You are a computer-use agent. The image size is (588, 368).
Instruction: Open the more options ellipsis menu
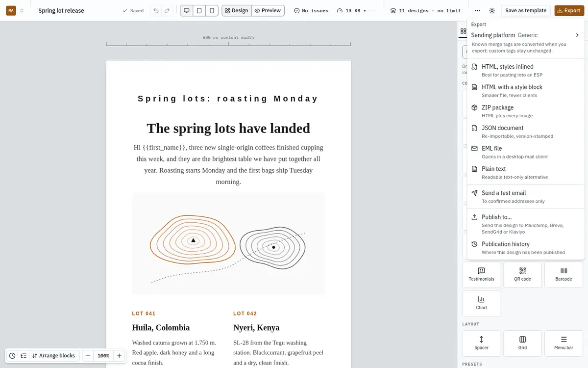[477, 10]
